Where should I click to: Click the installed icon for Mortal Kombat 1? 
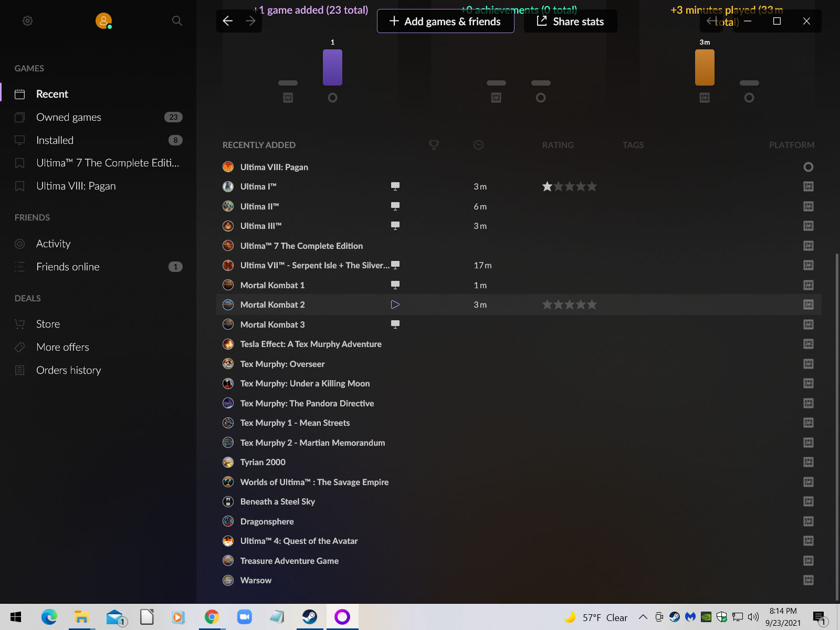click(395, 285)
